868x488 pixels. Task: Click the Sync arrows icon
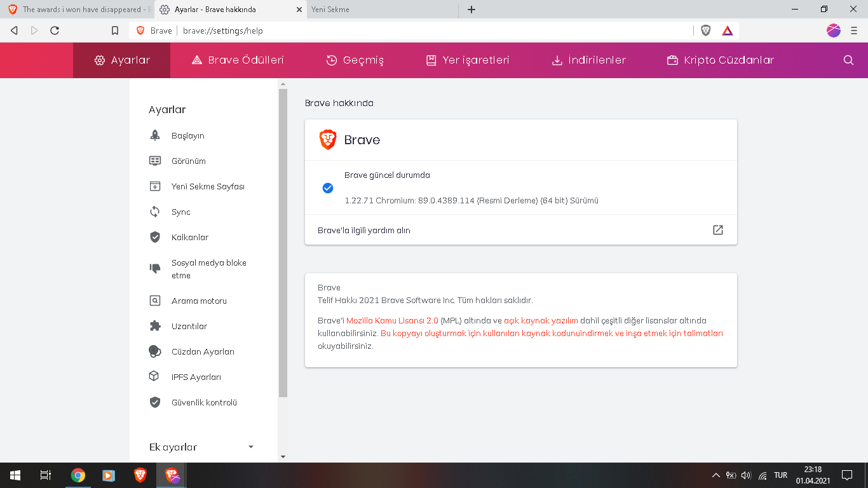tap(154, 212)
